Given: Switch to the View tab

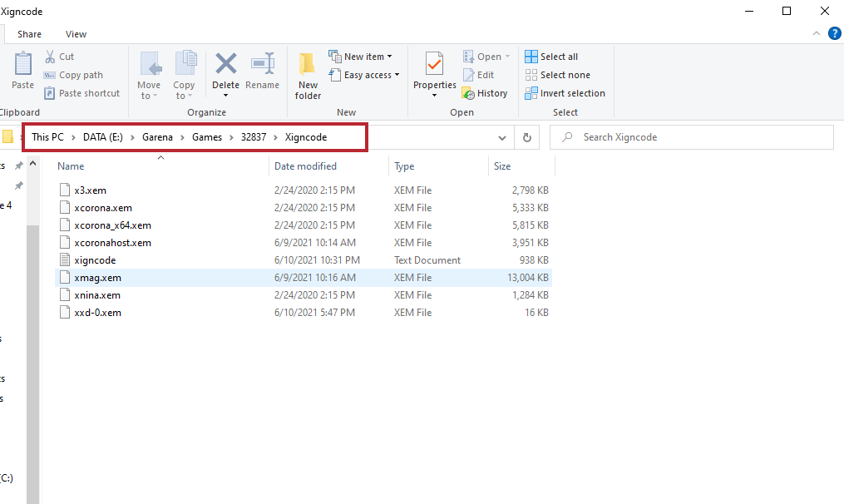Looking at the screenshot, I should pos(76,34).
